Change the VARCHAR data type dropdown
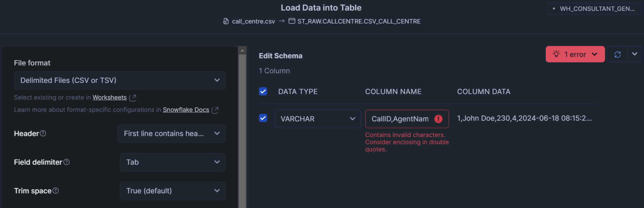Screen dimensions: 644x208 click(317, 119)
